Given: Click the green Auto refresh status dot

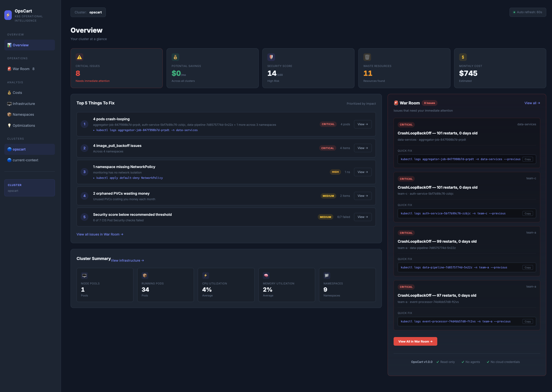Looking at the screenshot, I should coord(514,12).
